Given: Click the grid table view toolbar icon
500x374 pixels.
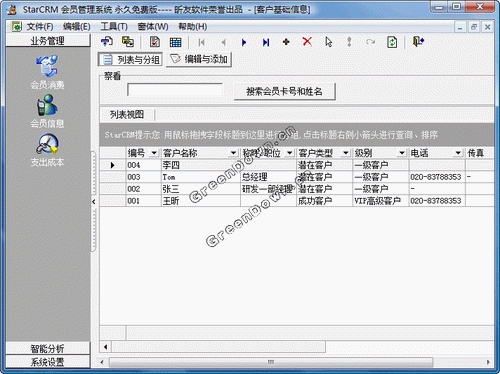Looking at the screenshot, I should [175, 42].
